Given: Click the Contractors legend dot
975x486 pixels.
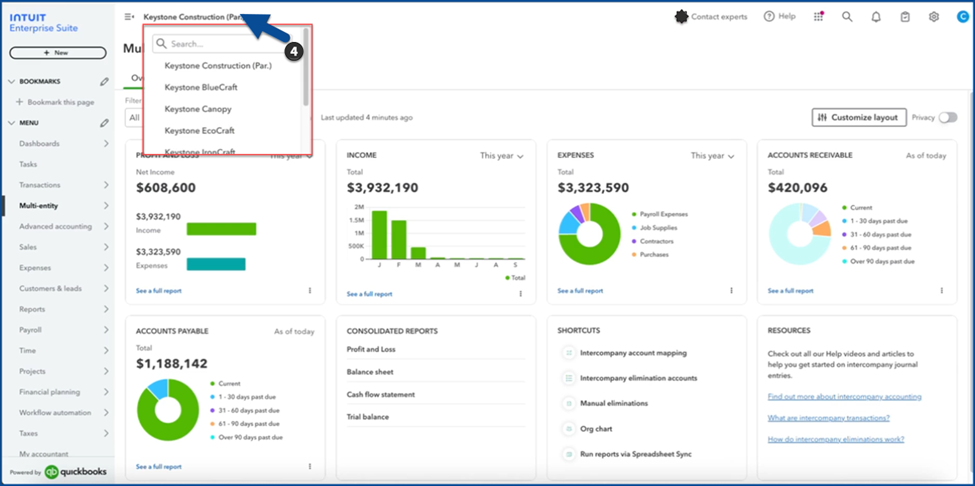Looking at the screenshot, I should [634, 241].
